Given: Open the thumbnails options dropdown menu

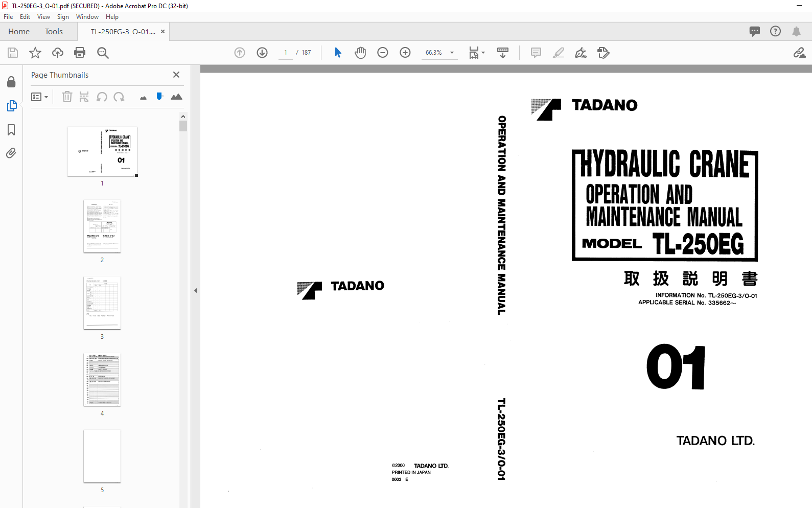Looking at the screenshot, I should point(40,97).
